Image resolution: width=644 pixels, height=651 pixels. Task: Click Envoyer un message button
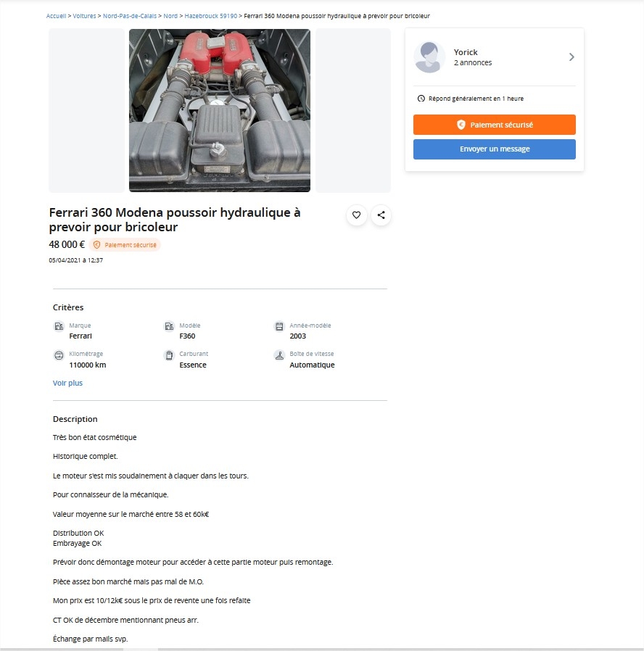tap(494, 149)
